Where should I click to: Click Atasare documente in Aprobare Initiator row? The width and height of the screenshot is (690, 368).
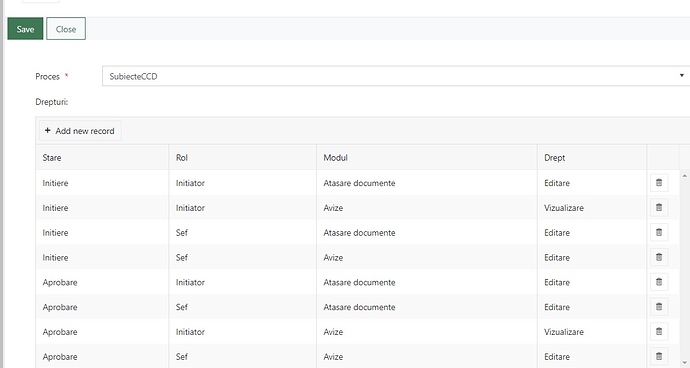359,283
